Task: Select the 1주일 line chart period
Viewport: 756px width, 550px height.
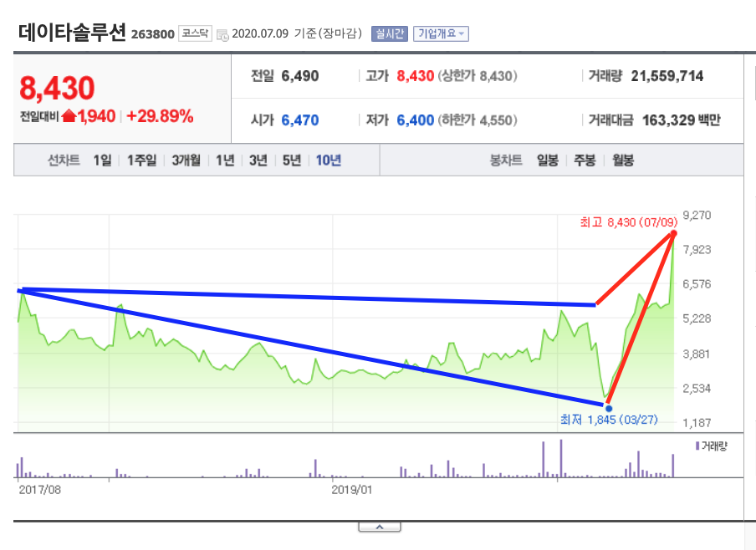Action: click(141, 160)
